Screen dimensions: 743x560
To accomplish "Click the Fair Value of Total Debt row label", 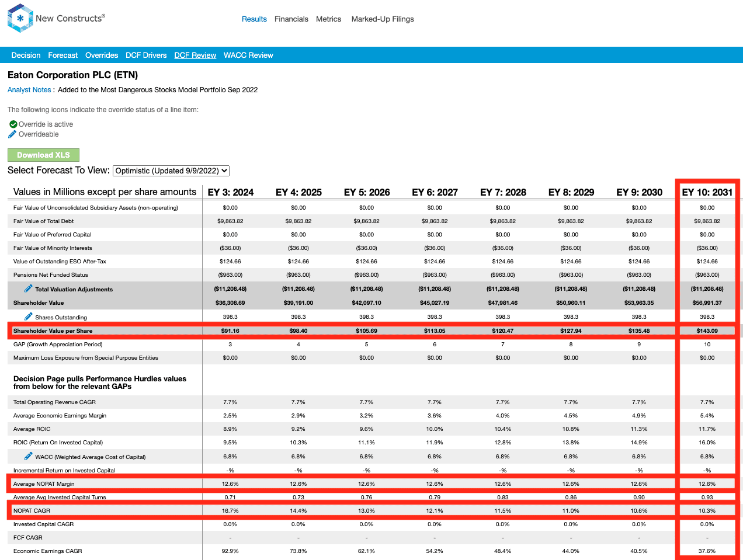I will tap(44, 221).
